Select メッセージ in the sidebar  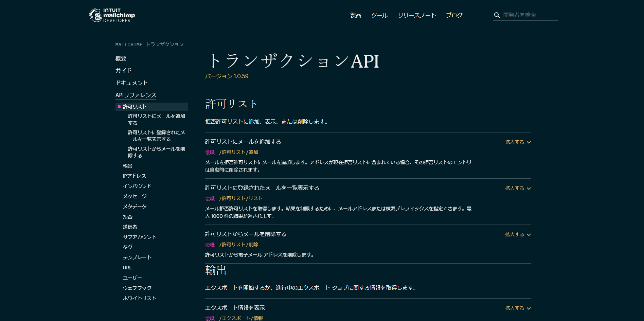pyautogui.click(x=135, y=196)
